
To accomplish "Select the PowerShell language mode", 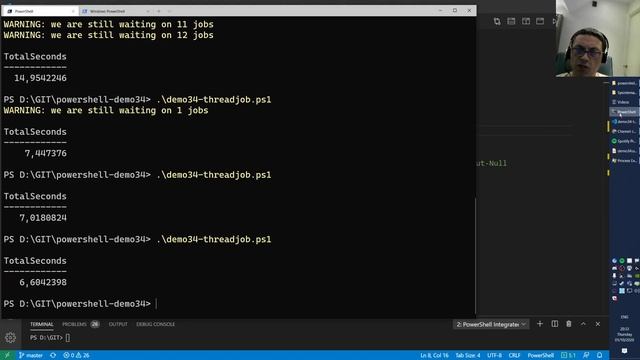I will click(540, 355).
